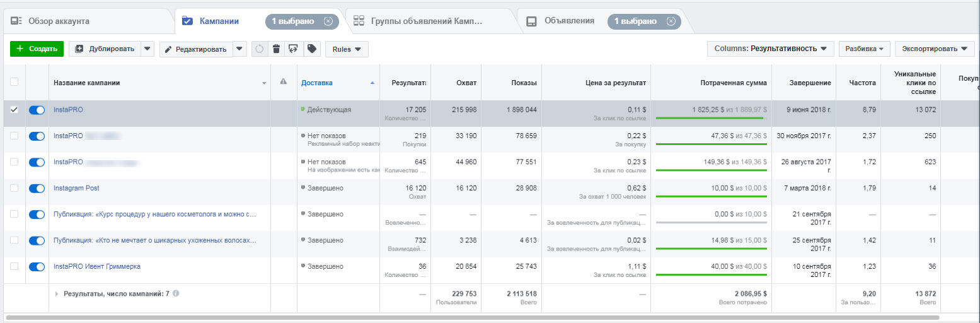Click the Редактировать button
Screen dimensions: 980x323
(x=196, y=49)
